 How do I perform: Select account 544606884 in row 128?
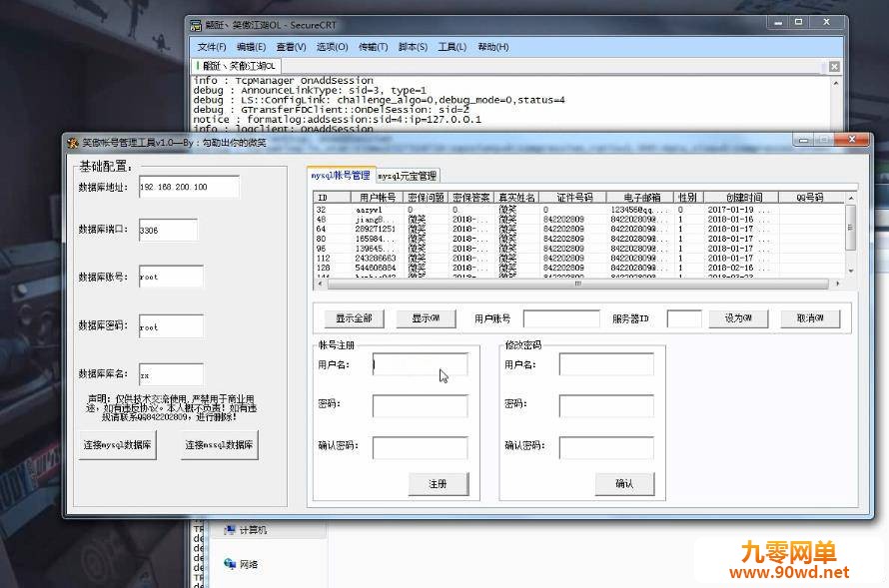click(x=376, y=268)
